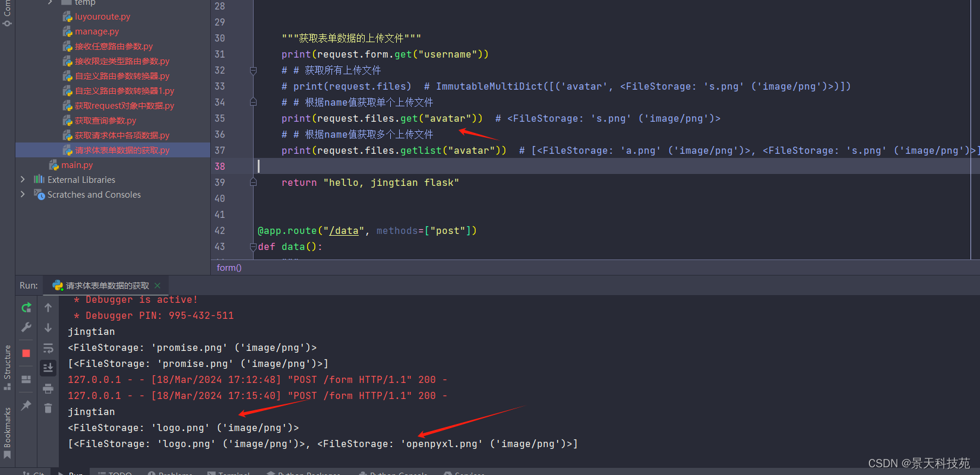Click Python icon beside main.py
Image resolution: width=980 pixels, height=475 pixels.
pyautogui.click(x=54, y=165)
